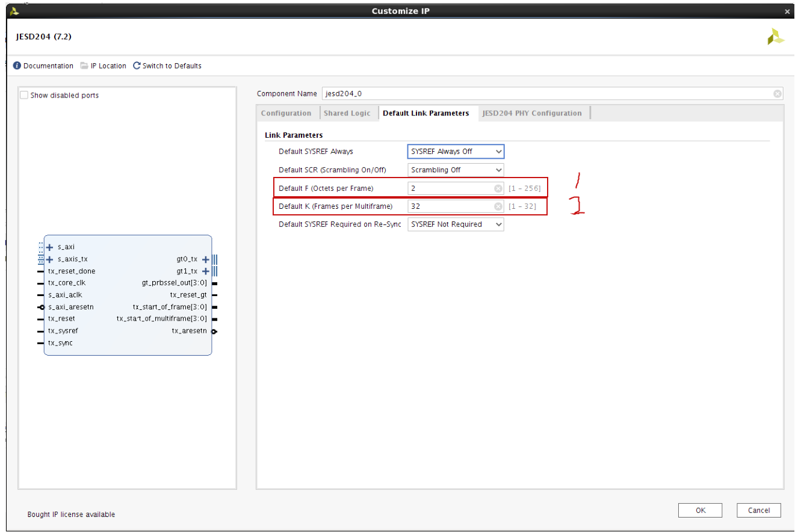Select the gt_prbssel_out[3:0] port label
The width and height of the screenshot is (798, 532).
click(x=175, y=283)
